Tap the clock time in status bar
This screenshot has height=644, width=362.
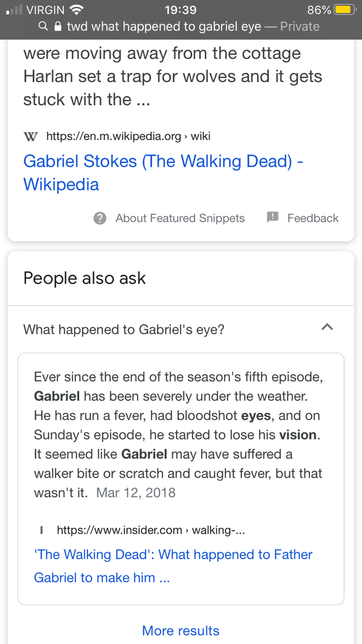tap(181, 10)
